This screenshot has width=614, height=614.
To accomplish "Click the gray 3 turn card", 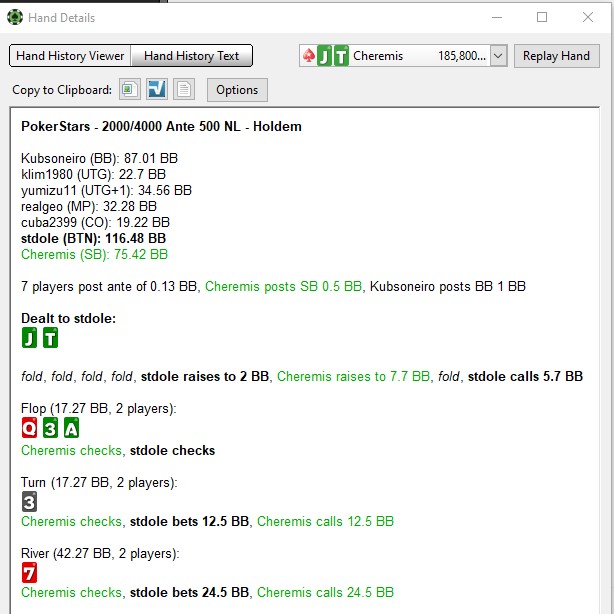I will (29, 502).
